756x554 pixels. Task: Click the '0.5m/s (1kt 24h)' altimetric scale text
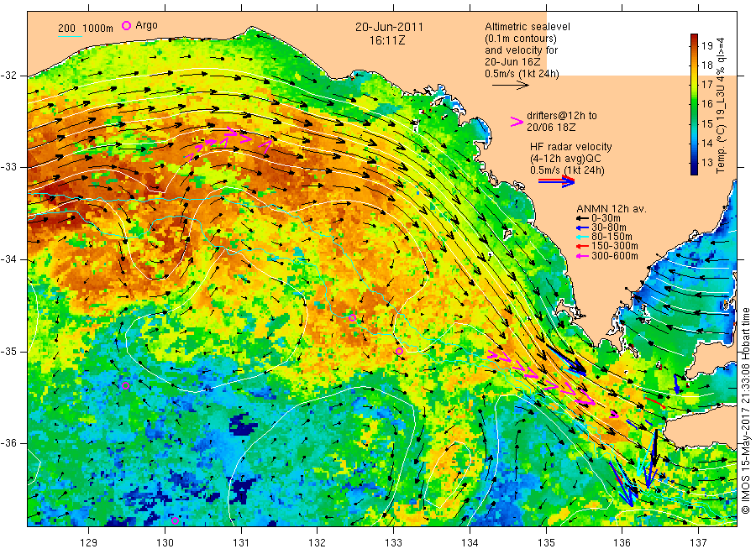pos(522,74)
